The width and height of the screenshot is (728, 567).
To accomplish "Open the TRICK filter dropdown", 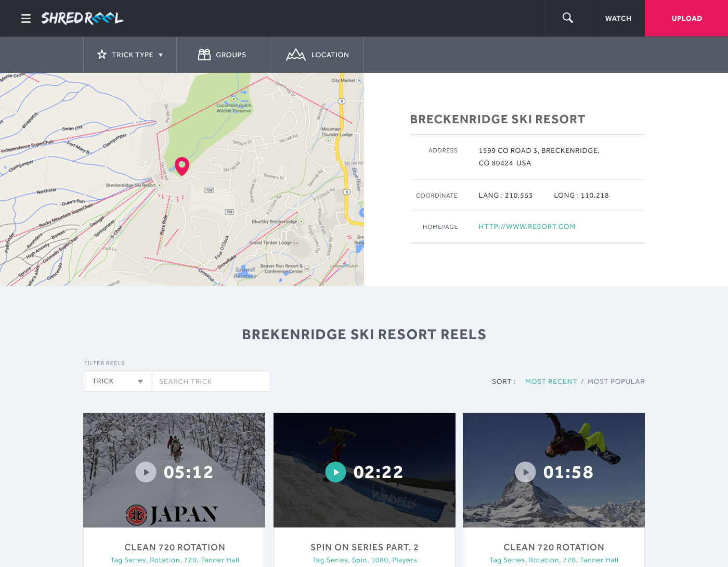I will [118, 381].
